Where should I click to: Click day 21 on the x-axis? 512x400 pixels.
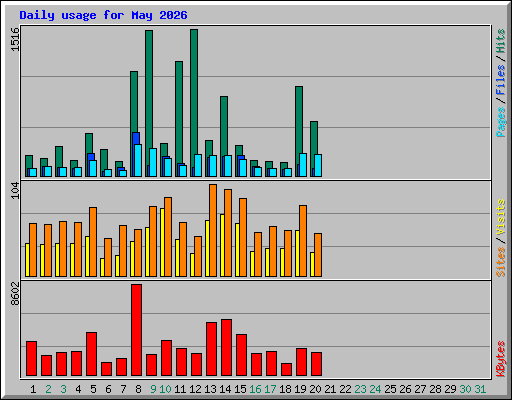(x=330, y=389)
